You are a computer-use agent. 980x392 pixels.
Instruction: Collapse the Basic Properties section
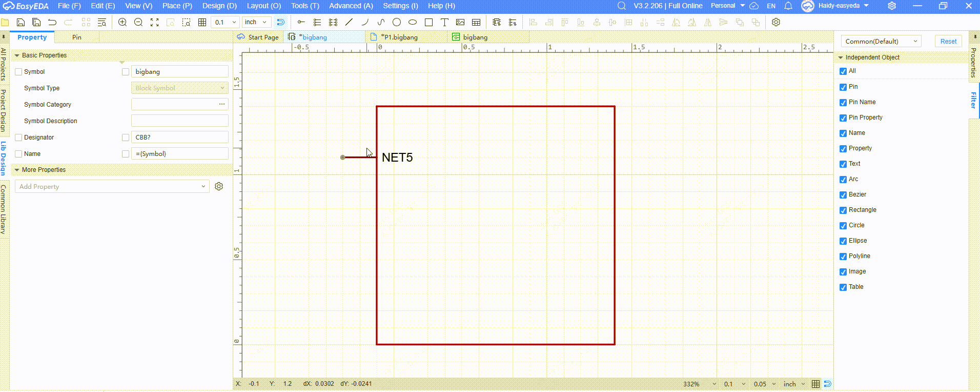17,55
